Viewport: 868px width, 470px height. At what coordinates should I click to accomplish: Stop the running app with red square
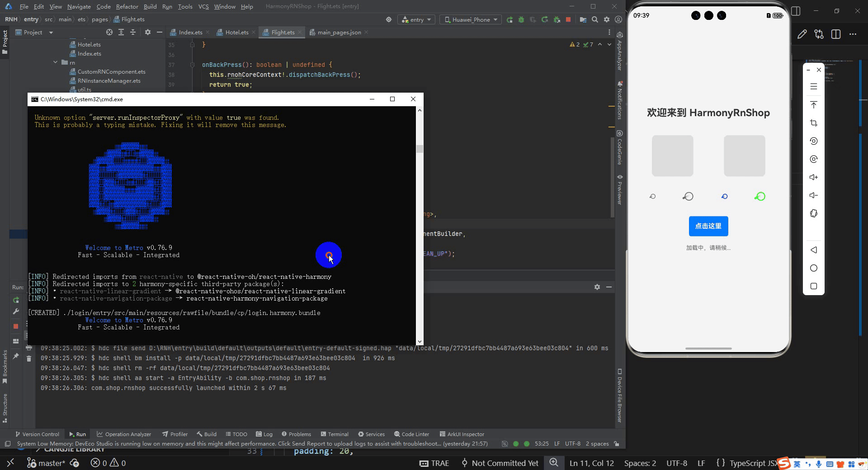[x=568, y=19]
